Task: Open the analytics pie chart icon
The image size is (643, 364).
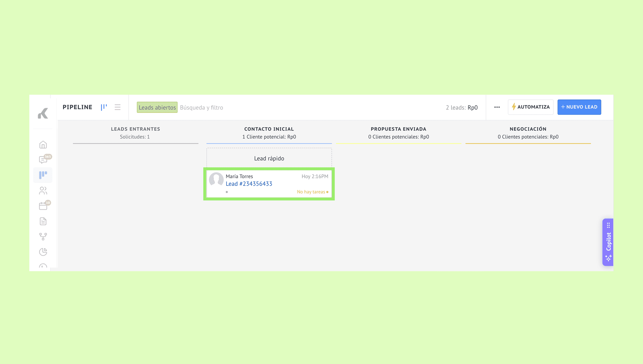Action: coord(43,252)
